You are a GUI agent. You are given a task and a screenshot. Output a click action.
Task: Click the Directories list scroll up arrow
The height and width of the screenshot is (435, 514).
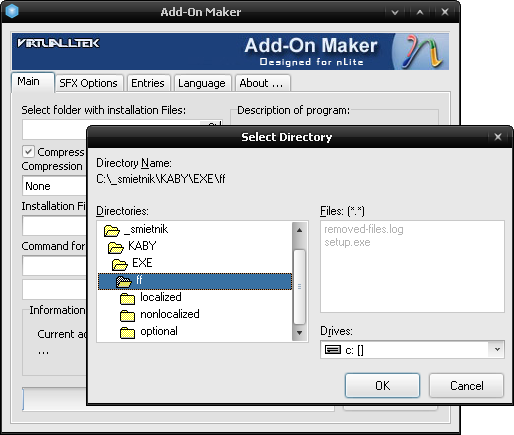299,230
